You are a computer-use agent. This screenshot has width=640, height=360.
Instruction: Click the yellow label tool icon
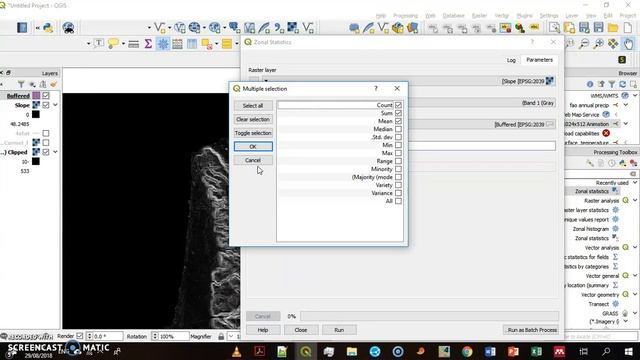pyautogui.click(x=535, y=27)
